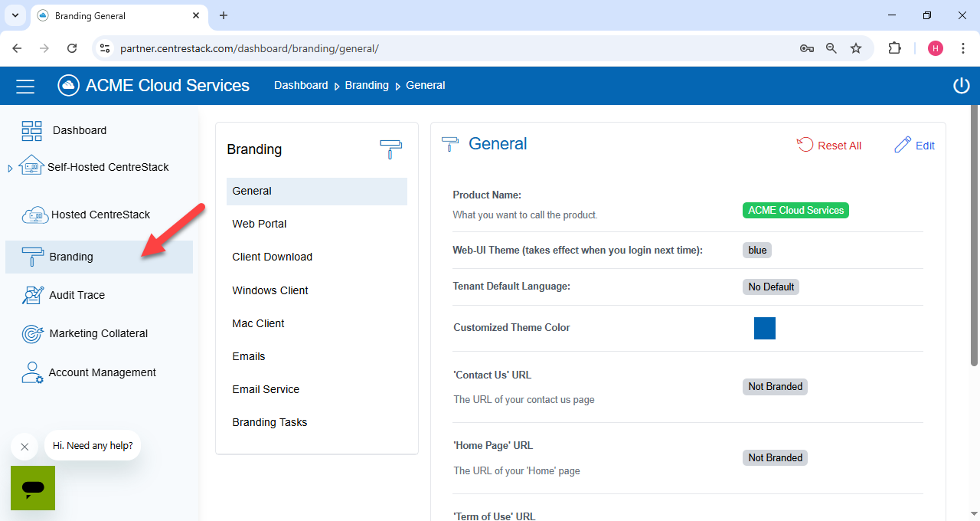Image resolution: width=980 pixels, height=521 pixels.
Task: Expand the Self-Hosted CentreStack tree node
Action: click(x=10, y=169)
